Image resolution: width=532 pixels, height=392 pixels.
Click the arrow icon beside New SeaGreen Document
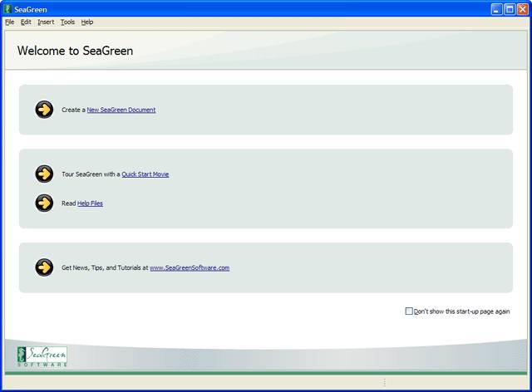(x=44, y=110)
